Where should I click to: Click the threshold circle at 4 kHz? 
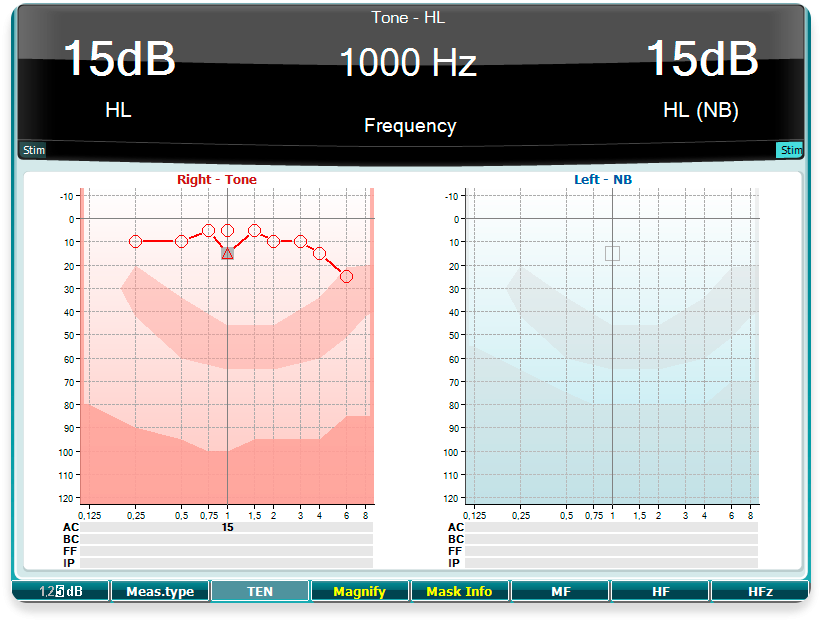[x=320, y=253]
